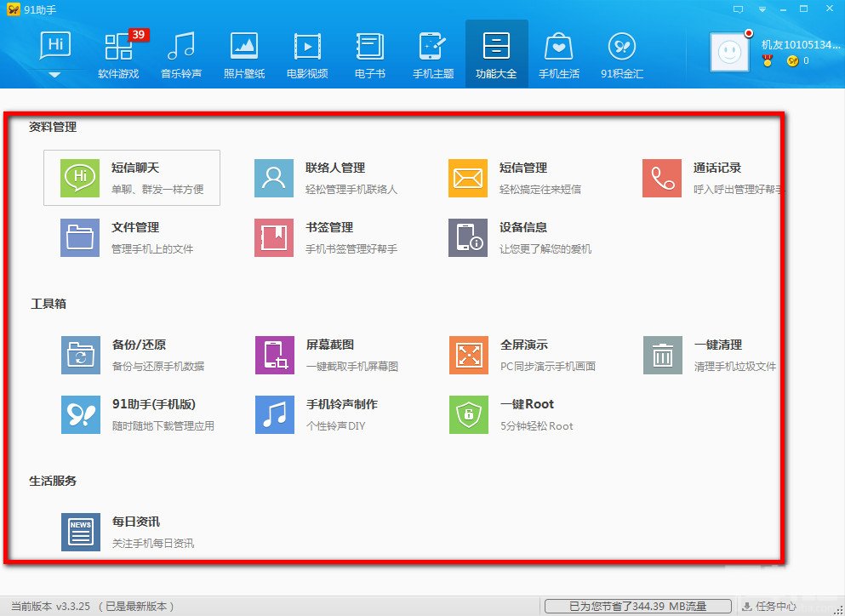Open the 音乐铃声 tab

(x=181, y=54)
